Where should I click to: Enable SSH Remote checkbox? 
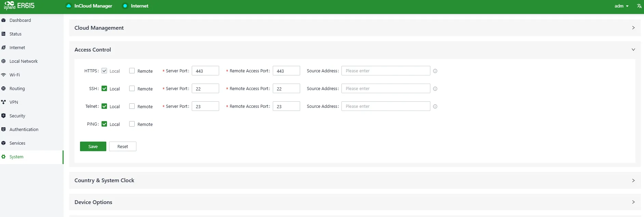[132, 88]
